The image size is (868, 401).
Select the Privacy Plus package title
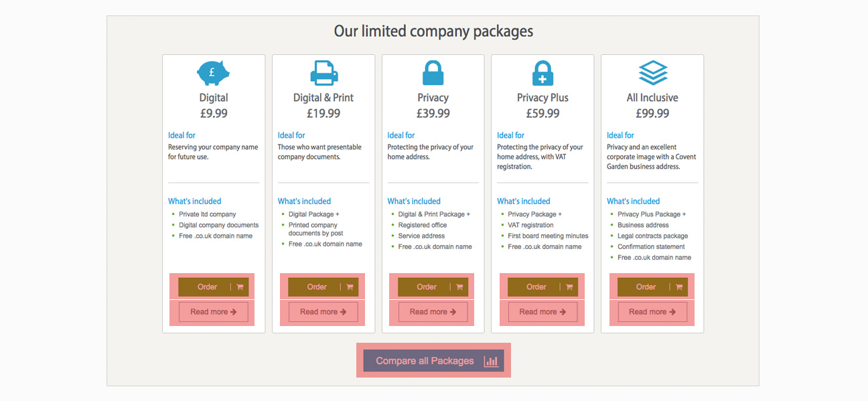542,98
